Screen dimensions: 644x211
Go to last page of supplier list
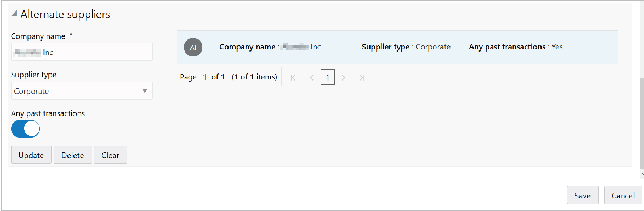pyautogui.click(x=361, y=77)
